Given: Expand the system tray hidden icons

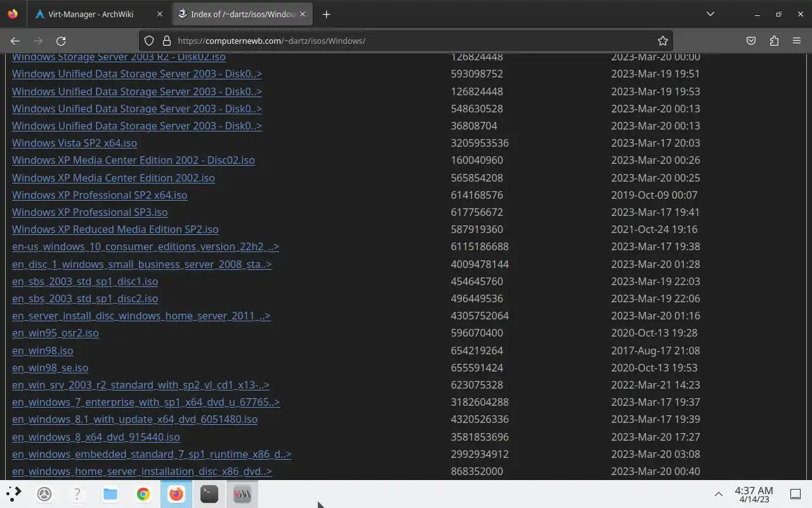Looking at the screenshot, I should click(x=719, y=494).
